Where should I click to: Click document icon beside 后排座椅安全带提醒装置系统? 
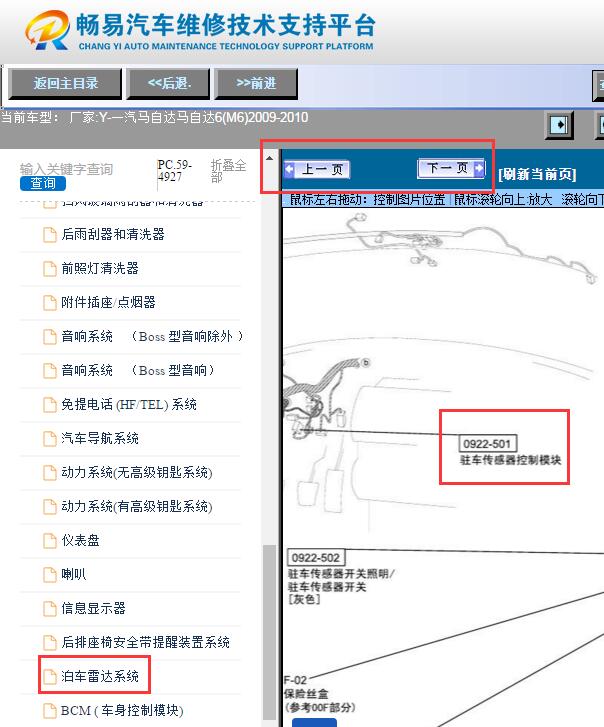coord(50,643)
